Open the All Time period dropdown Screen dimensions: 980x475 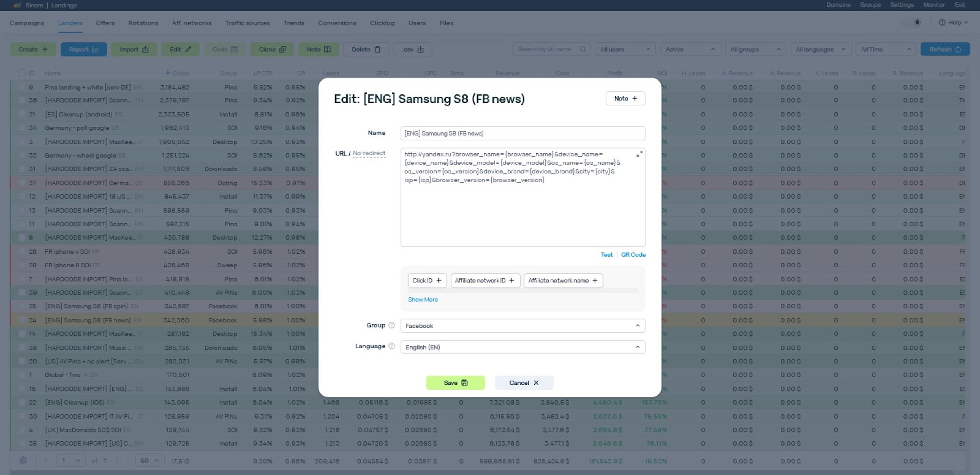coord(886,49)
